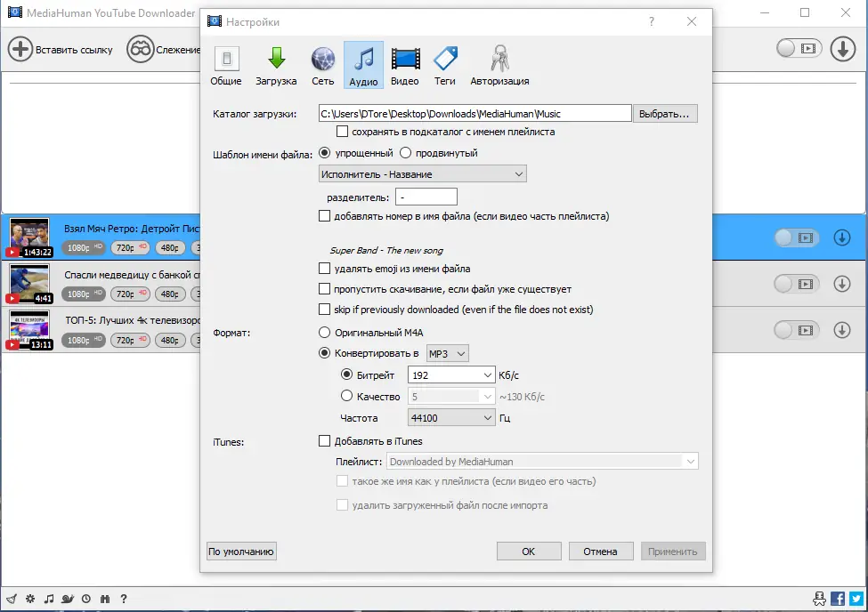This screenshot has height=612, width=868.
Task: Click thumbnail of Спасли медведицу video
Action: pyautogui.click(x=29, y=284)
